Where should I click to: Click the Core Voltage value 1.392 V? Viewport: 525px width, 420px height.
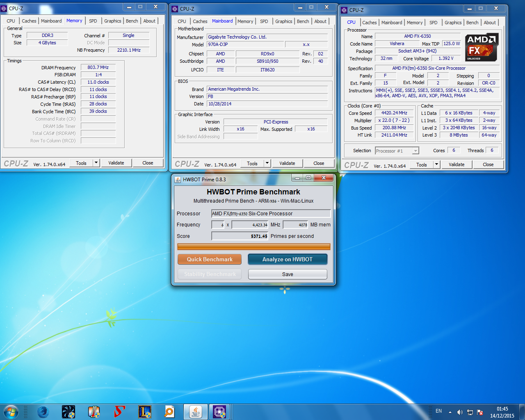pos(446,58)
